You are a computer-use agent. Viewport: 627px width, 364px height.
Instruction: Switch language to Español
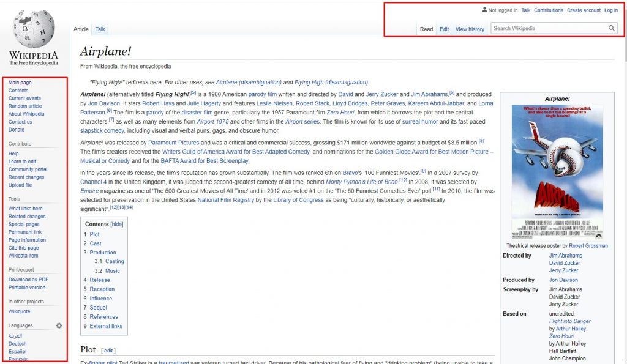tap(18, 352)
